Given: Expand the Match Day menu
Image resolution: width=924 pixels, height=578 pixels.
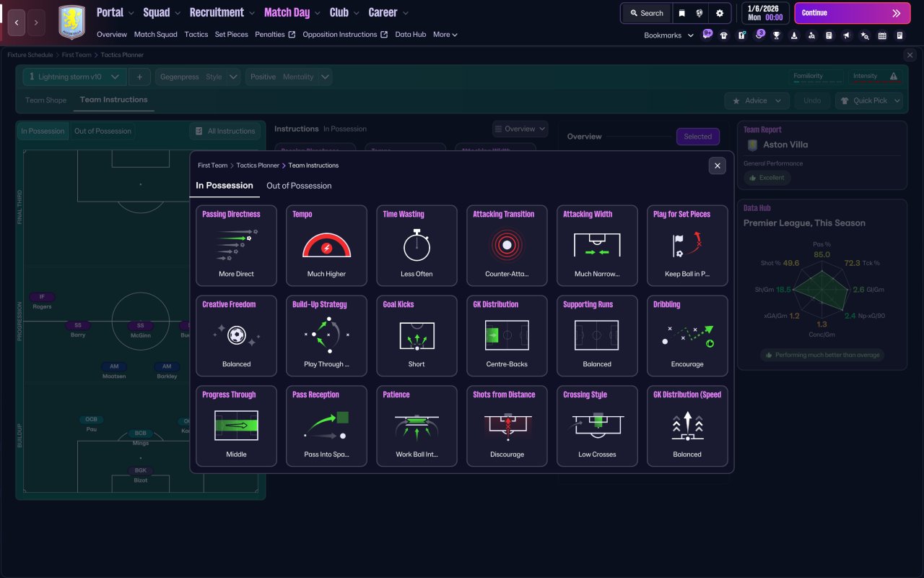Looking at the screenshot, I should 292,12.
